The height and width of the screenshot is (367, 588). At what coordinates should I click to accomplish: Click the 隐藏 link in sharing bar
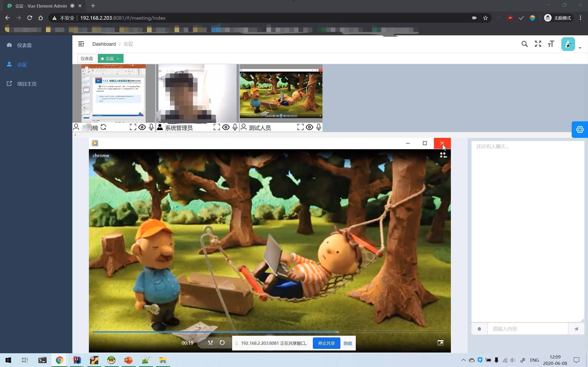pyautogui.click(x=348, y=343)
